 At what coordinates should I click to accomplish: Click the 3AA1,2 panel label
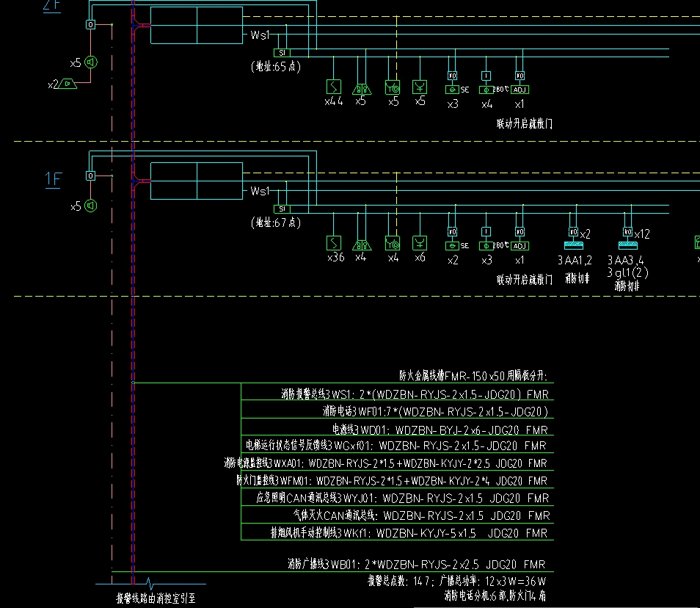[x=575, y=260]
